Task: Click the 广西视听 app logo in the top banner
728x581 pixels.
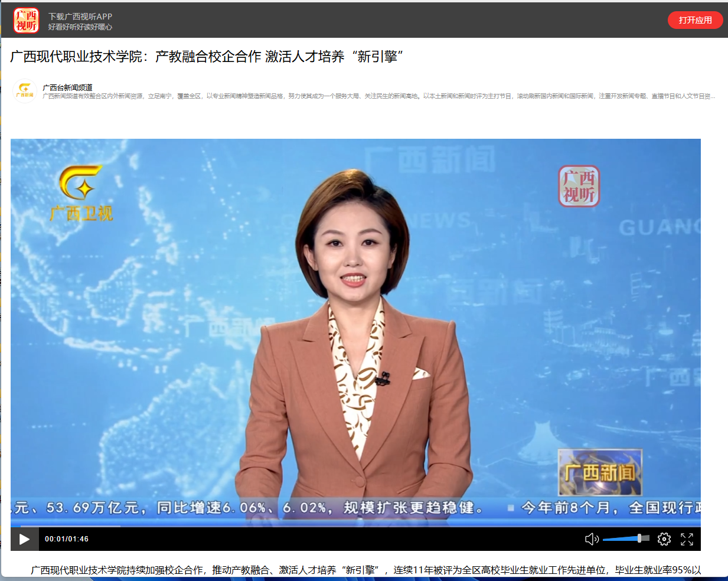Action: click(26, 20)
